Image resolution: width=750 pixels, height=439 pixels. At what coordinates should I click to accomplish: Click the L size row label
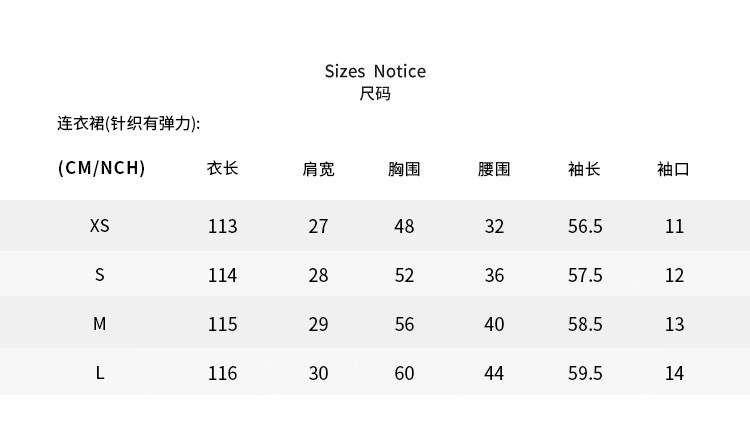(100, 373)
